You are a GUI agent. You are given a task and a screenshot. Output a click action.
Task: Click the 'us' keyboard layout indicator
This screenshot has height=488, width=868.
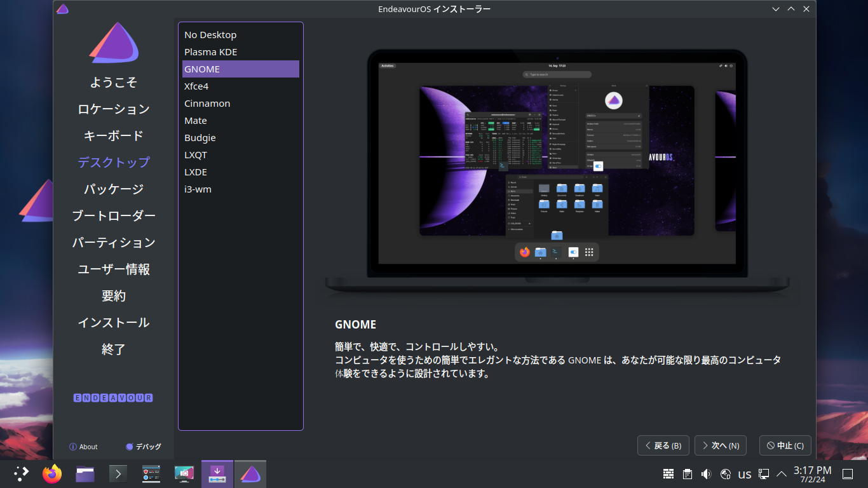(745, 474)
